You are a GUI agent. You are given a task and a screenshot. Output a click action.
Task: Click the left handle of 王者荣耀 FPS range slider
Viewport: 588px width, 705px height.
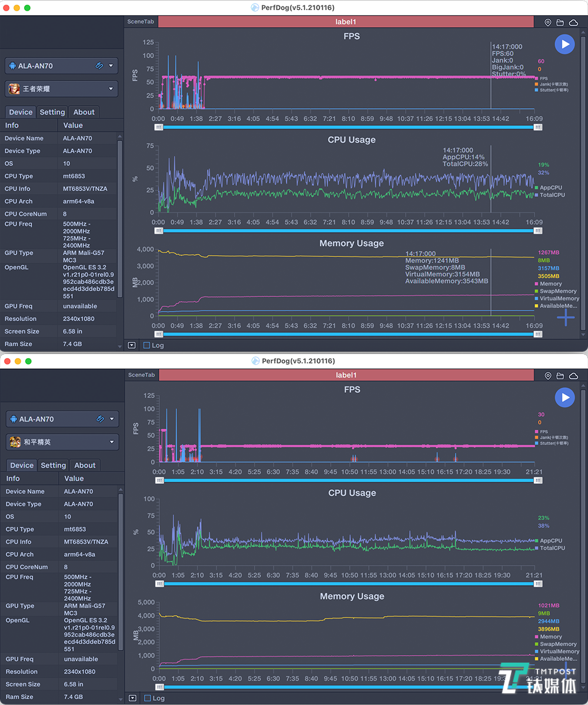pyautogui.click(x=159, y=127)
